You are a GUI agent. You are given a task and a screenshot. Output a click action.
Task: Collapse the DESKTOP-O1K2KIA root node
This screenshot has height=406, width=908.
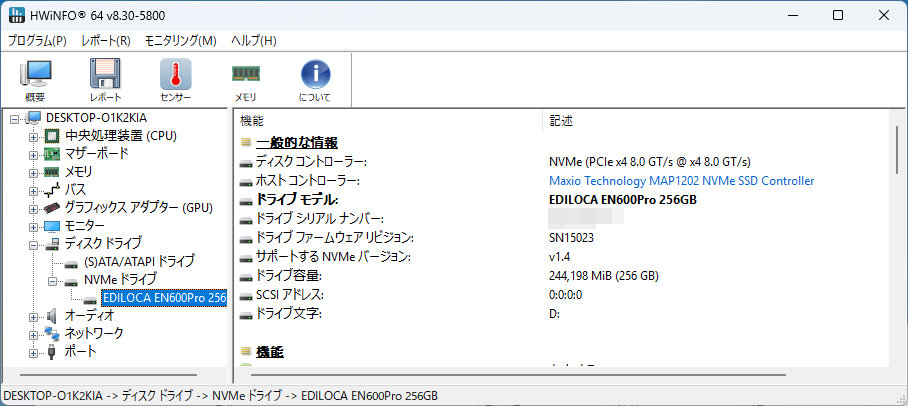[15, 119]
